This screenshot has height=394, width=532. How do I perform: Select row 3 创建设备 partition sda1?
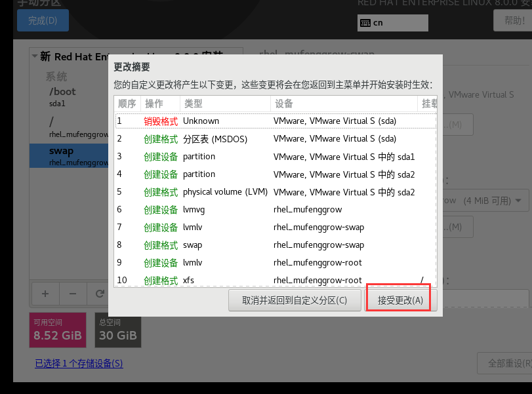[x=276, y=157]
